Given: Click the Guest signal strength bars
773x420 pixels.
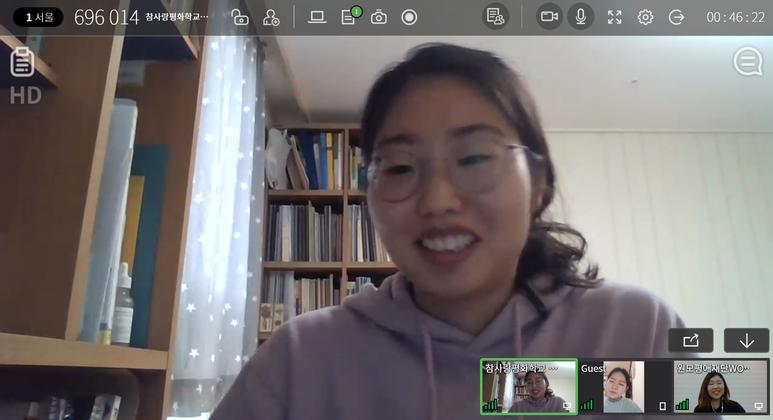Looking at the screenshot, I should point(587,405).
